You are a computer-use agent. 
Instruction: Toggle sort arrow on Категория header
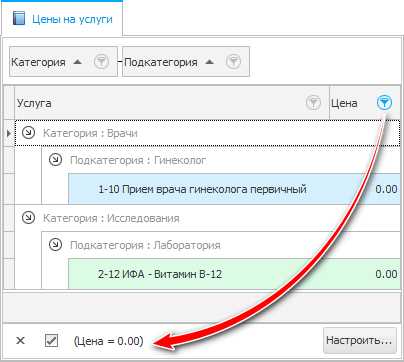coord(77,62)
